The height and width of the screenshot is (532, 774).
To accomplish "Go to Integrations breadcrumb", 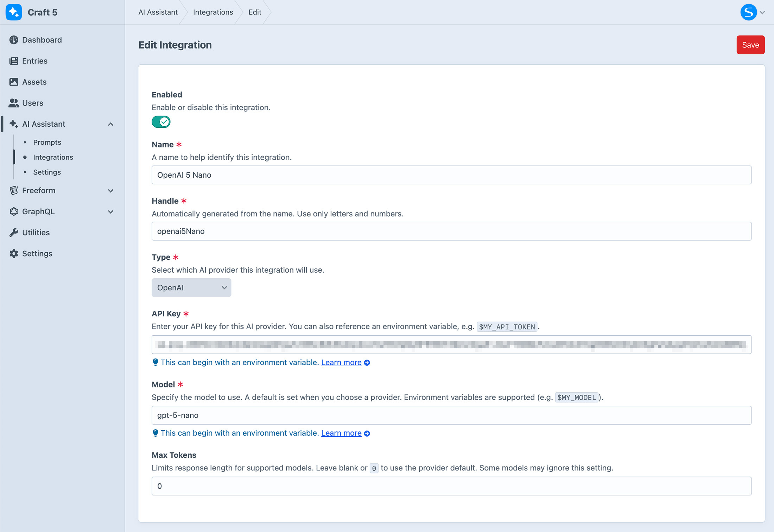I will pyautogui.click(x=213, y=12).
